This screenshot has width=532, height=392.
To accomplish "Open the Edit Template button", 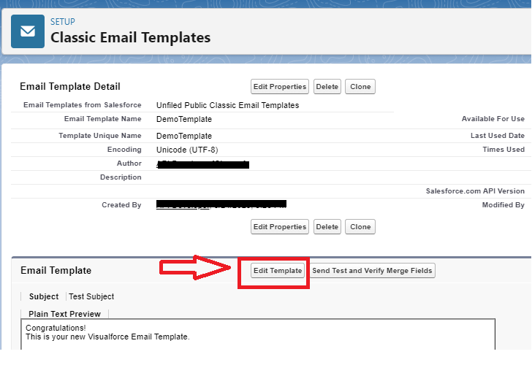I will point(278,271).
